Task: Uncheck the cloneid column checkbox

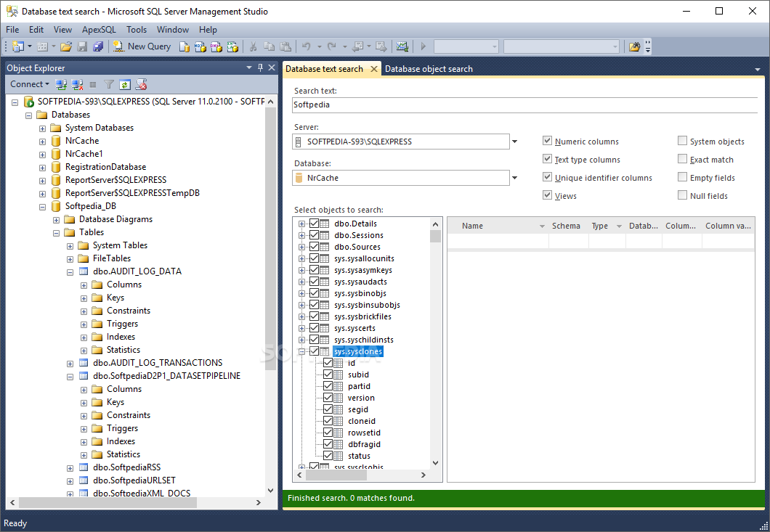Action: pyautogui.click(x=328, y=421)
